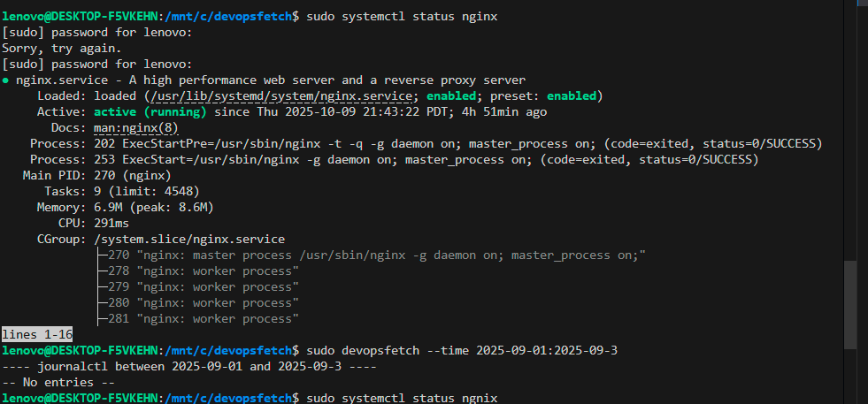Click the first '[sudo] password for lenovo:' prompt
Image resolution: width=868 pixels, height=404 pixels.
click(x=96, y=33)
